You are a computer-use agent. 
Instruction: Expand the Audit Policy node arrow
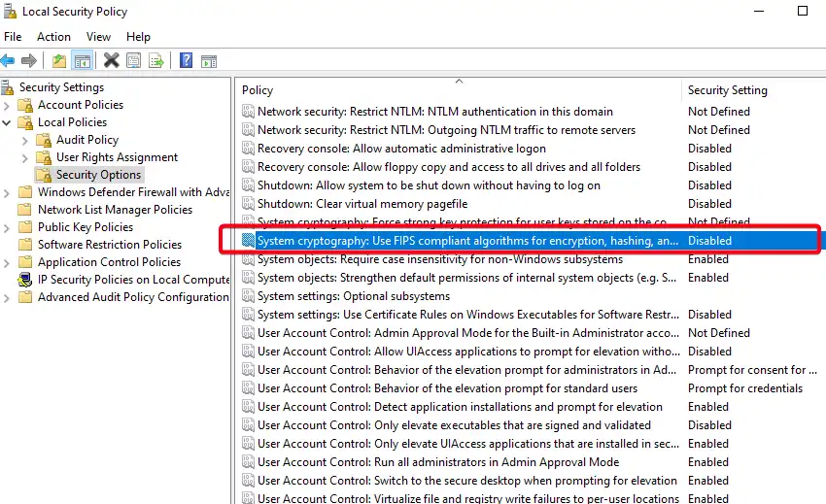[25, 140]
